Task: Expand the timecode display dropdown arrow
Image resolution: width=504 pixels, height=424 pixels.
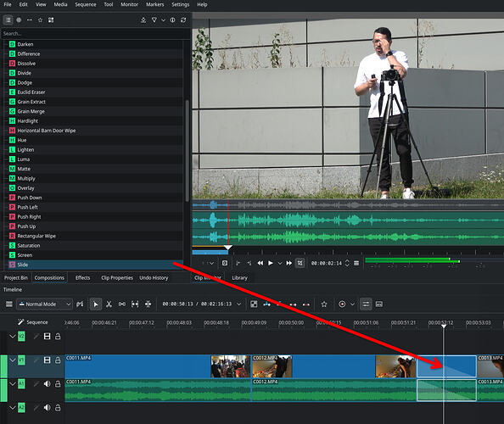Action: [x=238, y=304]
